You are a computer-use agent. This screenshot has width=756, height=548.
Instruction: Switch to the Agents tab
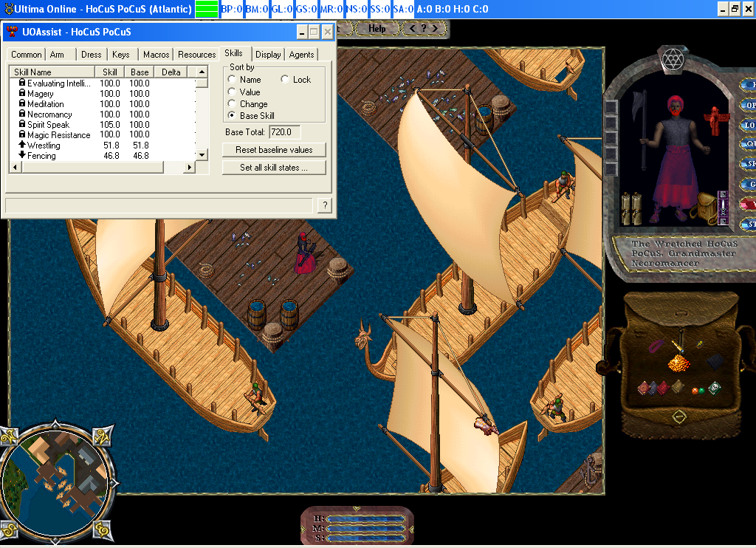click(301, 55)
